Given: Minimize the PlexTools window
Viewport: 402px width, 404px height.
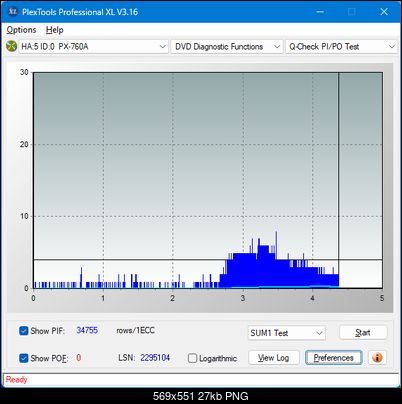Looking at the screenshot, I should 320,12.
